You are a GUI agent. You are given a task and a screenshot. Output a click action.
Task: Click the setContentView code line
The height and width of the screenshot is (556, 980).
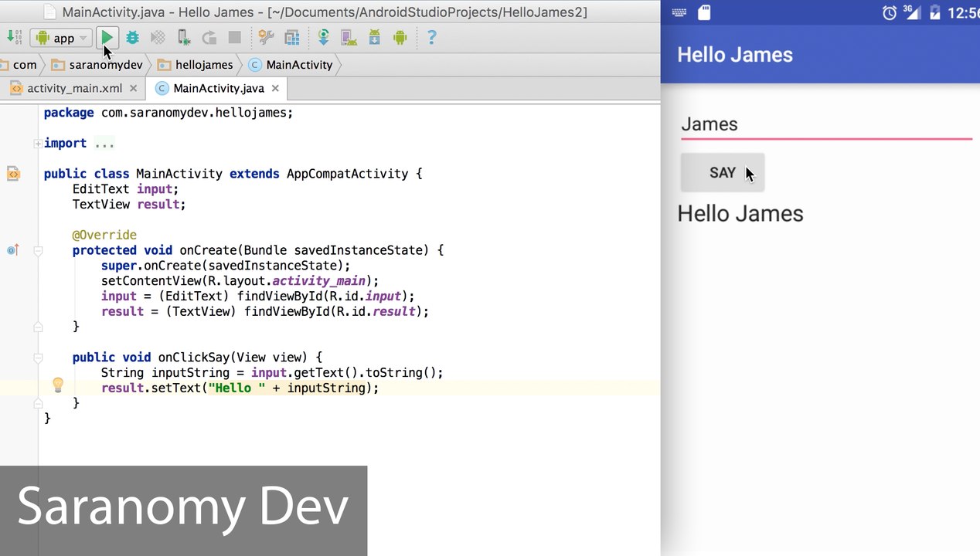[240, 281]
